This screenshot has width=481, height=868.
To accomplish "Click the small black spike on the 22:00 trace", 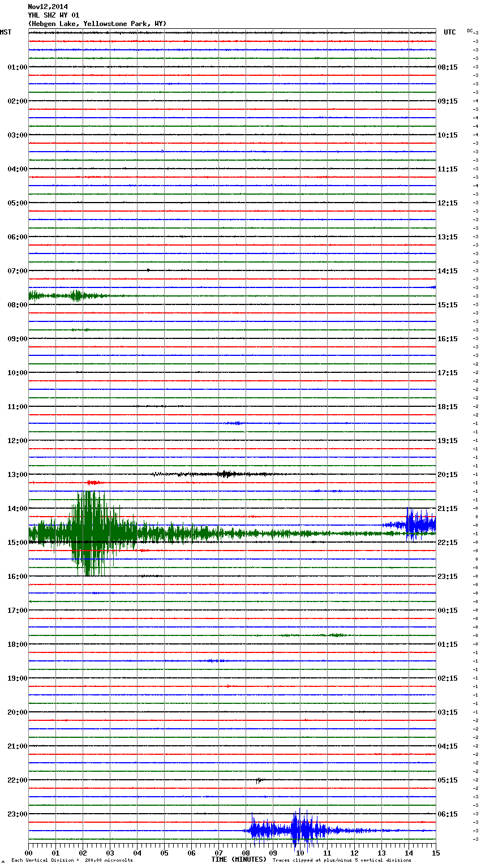I will tap(259, 780).
